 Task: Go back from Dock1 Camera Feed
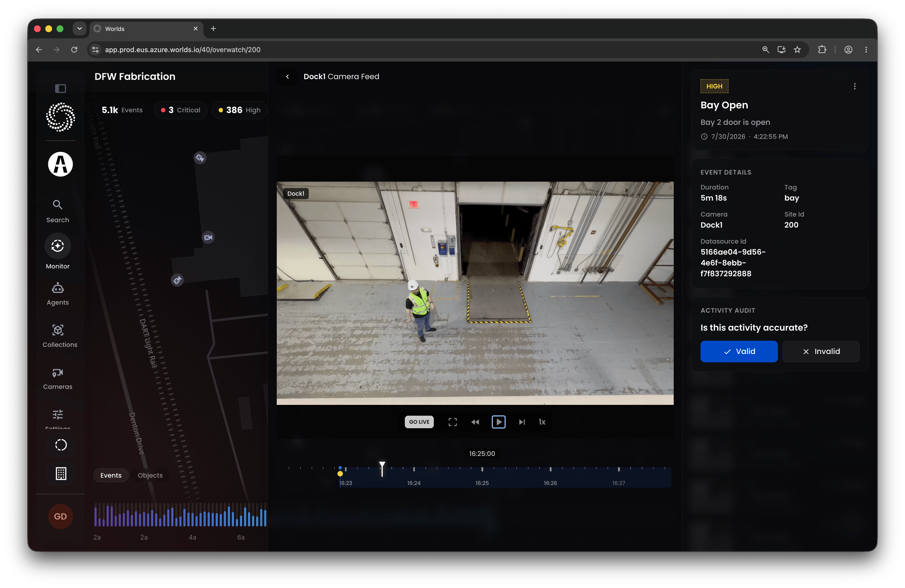click(x=288, y=76)
